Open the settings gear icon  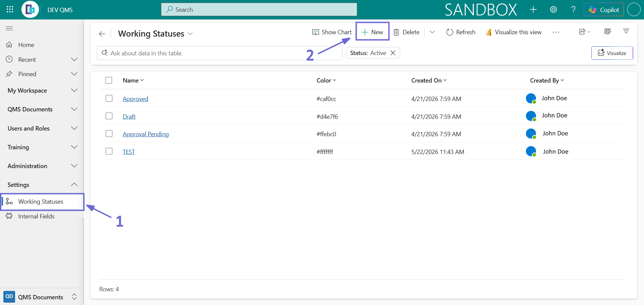(553, 9)
